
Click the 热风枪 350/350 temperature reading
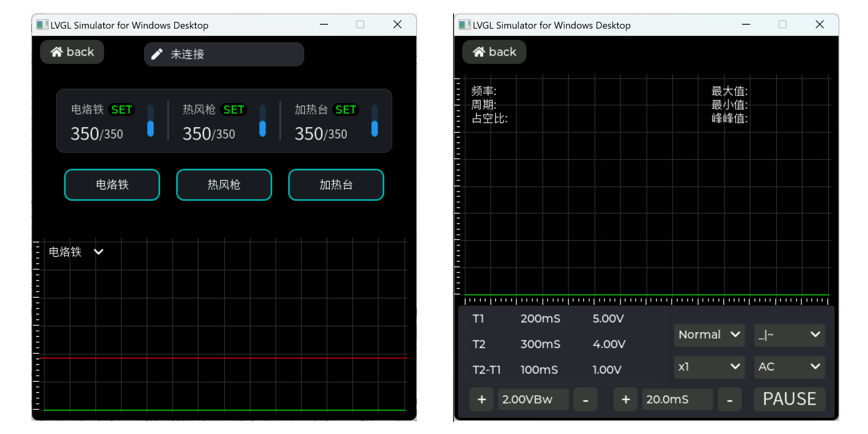(209, 134)
